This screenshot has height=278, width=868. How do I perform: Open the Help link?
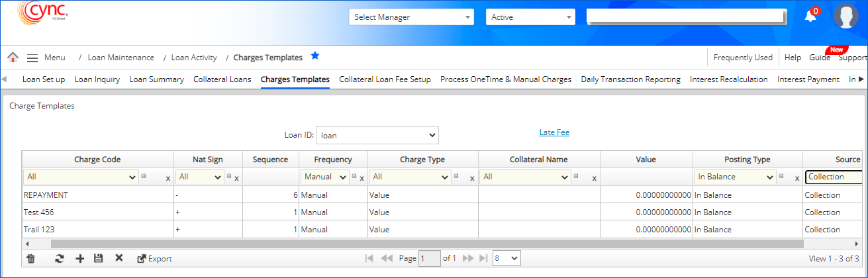click(x=793, y=58)
